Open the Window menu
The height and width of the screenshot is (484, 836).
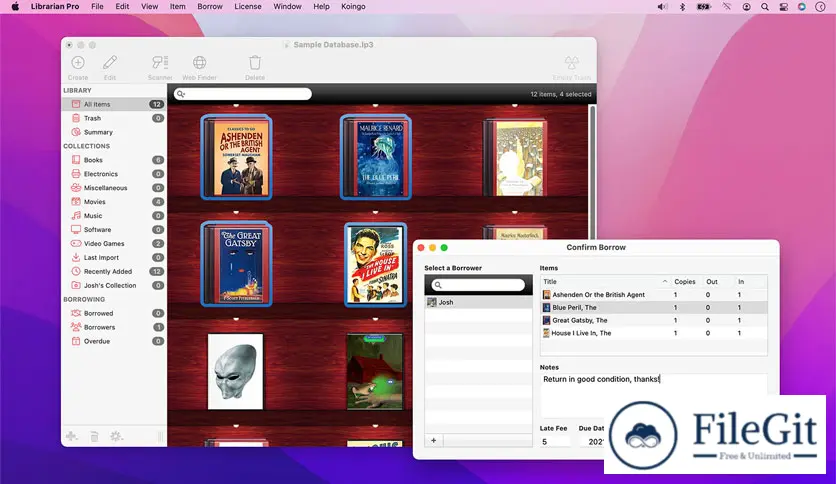coord(287,6)
